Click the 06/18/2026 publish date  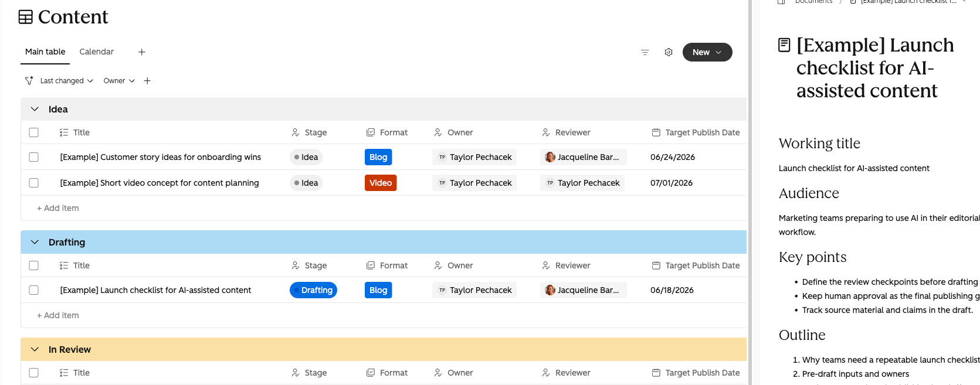click(672, 290)
